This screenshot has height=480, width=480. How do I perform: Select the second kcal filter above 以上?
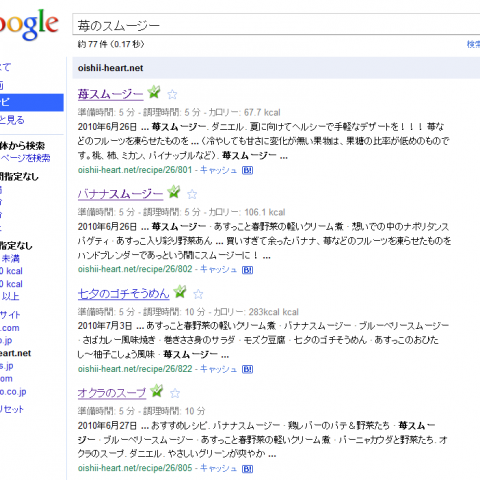click(11, 284)
